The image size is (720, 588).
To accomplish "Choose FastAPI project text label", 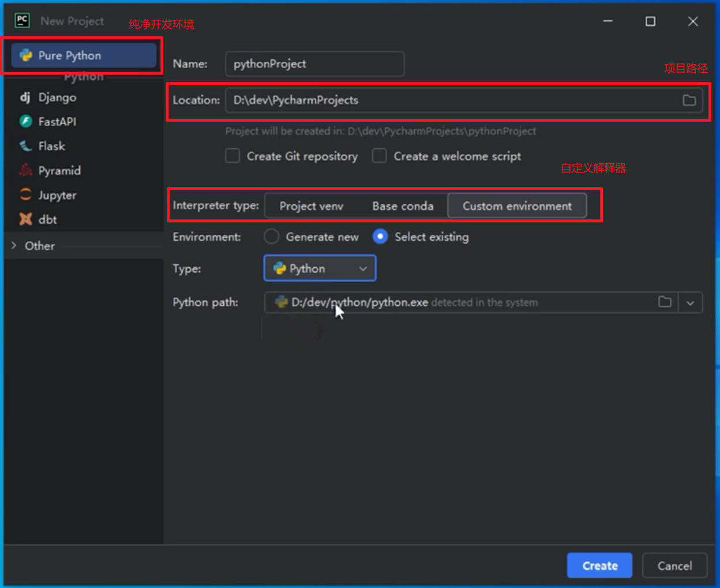I will pos(57,121).
